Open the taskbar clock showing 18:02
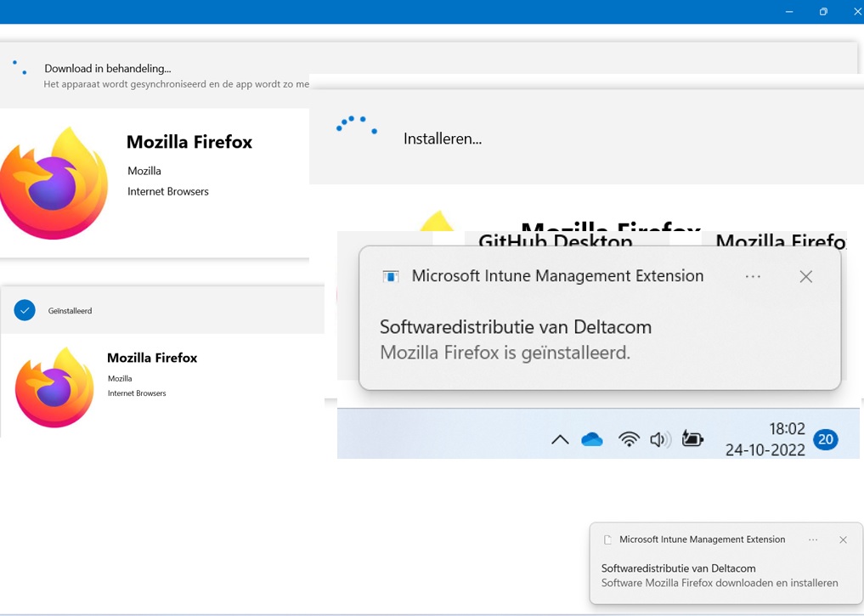The width and height of the screenshot is (864, 616). (x=787, y=429)
